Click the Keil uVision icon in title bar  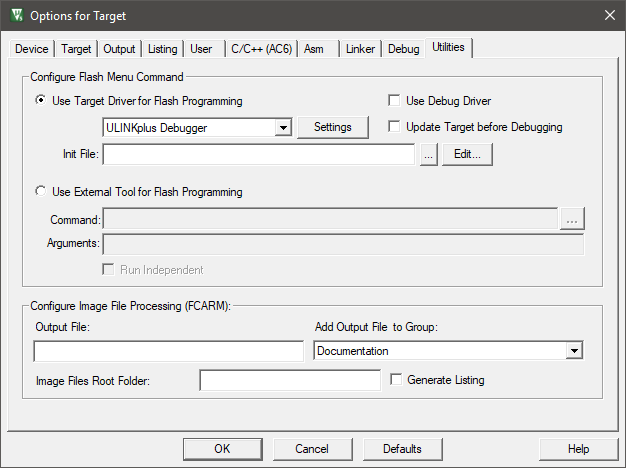click(15, 16)
